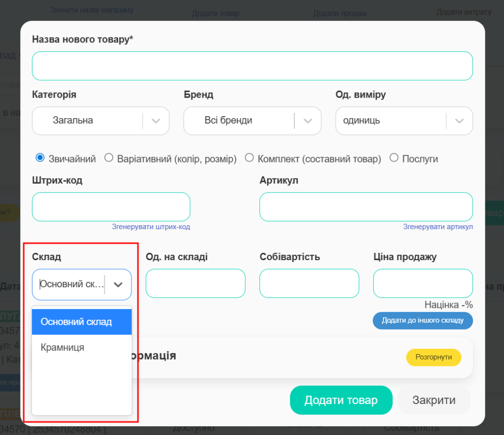Focus the Назва нового товару input field

(252, 66)
